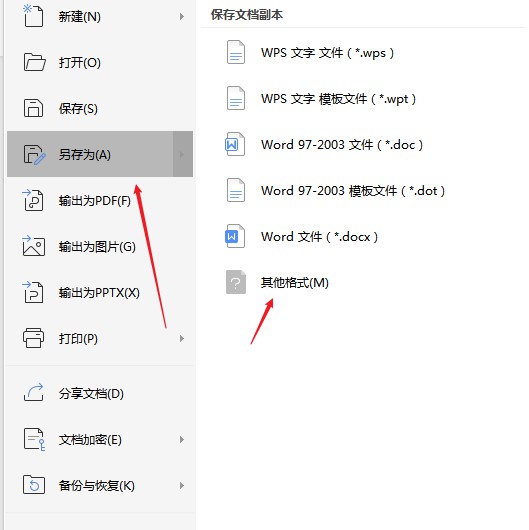This screenshot has width=529, height=530.
Task: Click the document encryption key icon
Action: tap(34, 439)
